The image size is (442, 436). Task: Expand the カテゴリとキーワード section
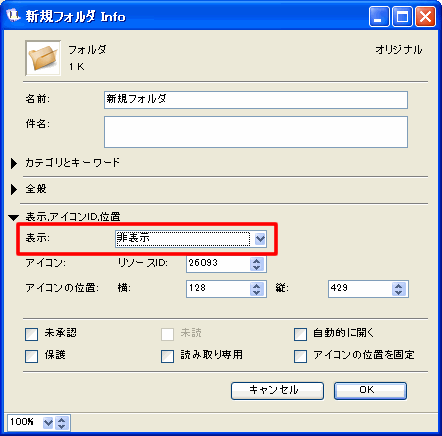[14, 163]
